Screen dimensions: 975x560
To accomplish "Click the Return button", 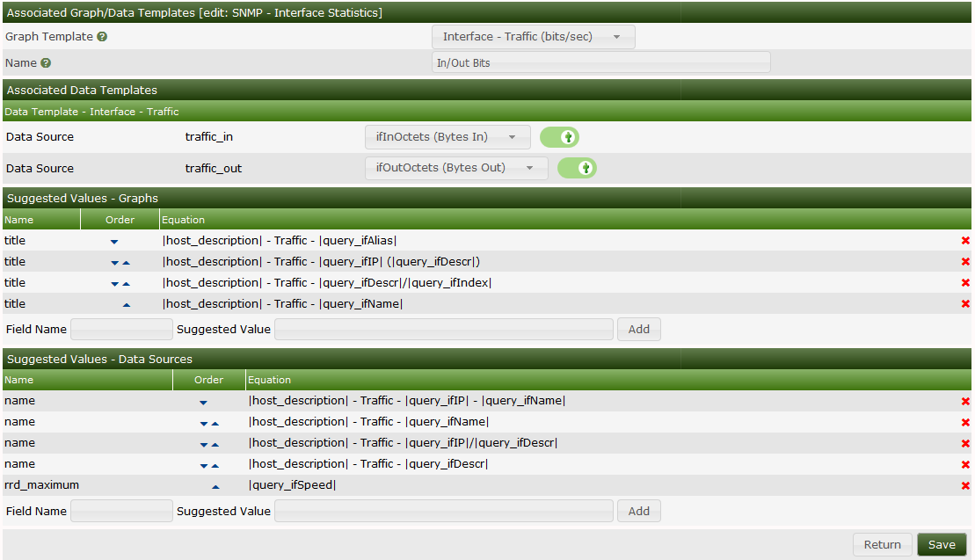I will 882,544.
